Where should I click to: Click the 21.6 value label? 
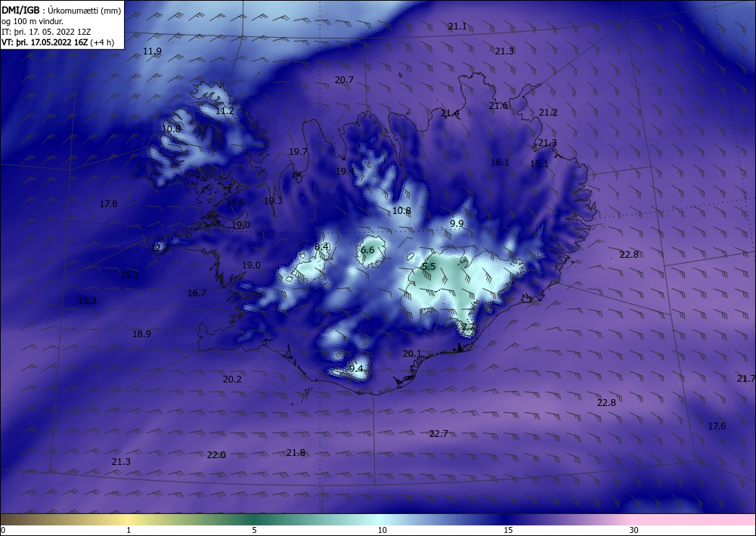pyautogui.click(x=498, y=106)
